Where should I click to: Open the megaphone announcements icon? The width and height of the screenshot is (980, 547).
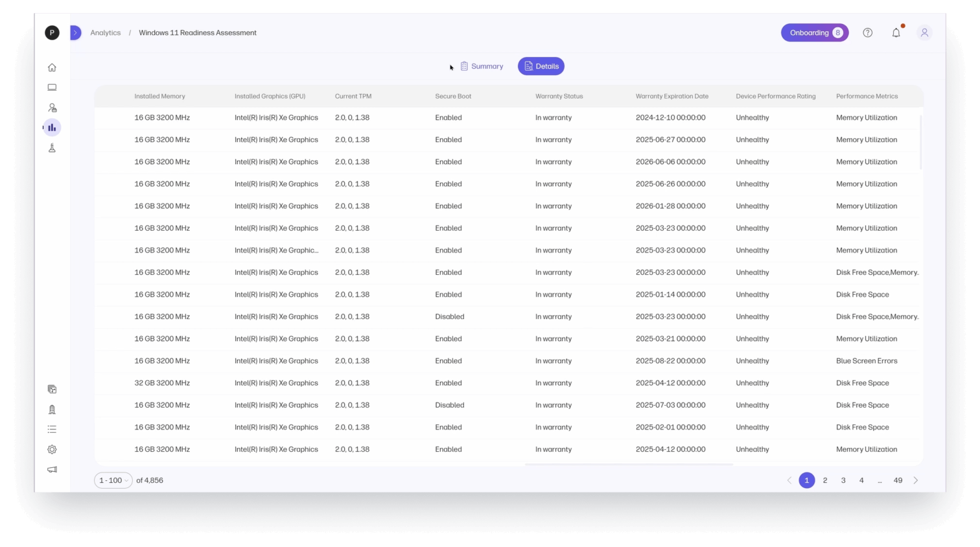tap(52, 469)
